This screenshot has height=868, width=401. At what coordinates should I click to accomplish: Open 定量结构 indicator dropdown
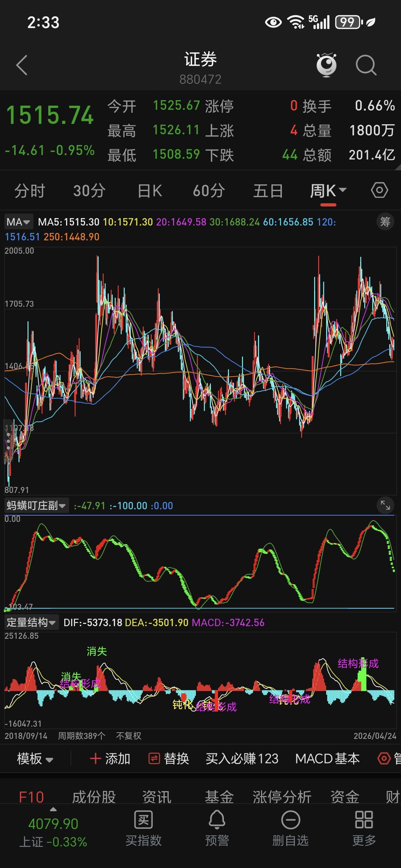32,622
